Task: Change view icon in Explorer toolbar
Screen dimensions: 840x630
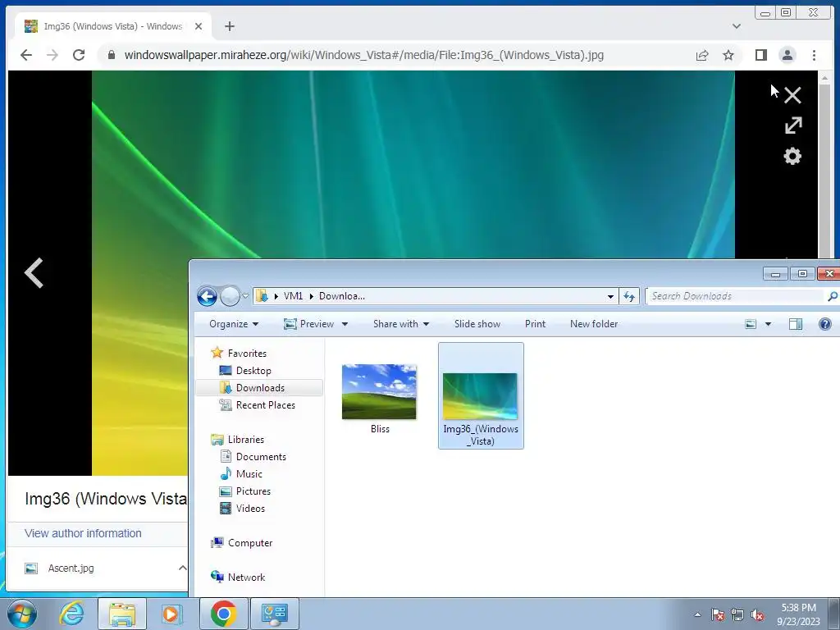Action: click(751, 324)
